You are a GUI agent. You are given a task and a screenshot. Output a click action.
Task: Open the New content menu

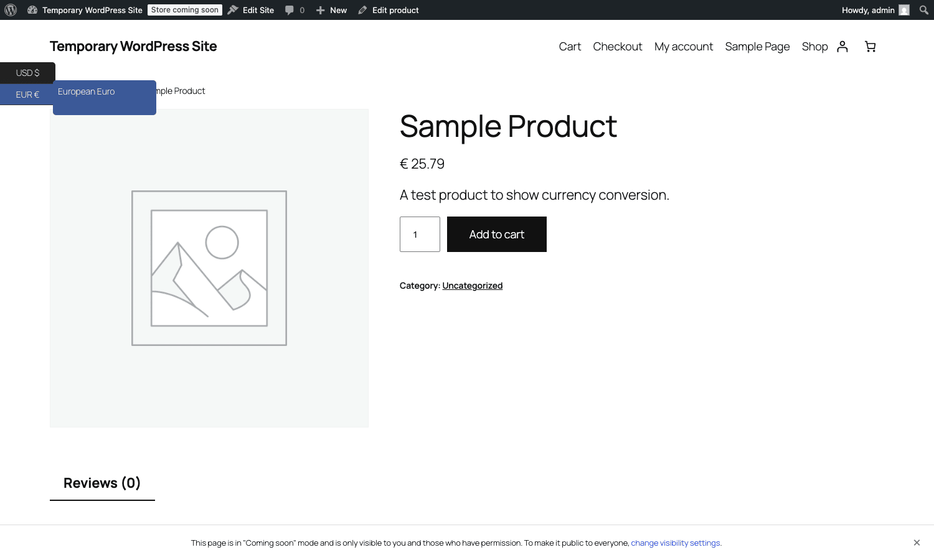click(x=331, y=10)
